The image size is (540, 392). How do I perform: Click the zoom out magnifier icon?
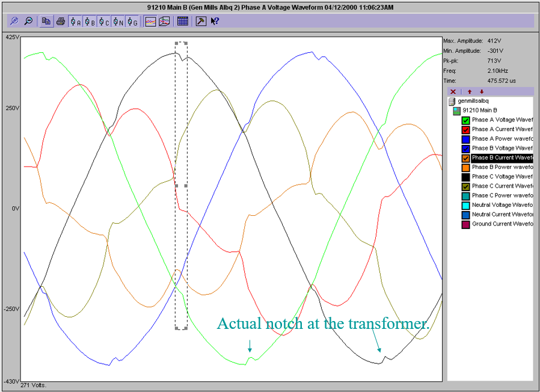click(x=28, y=21)
